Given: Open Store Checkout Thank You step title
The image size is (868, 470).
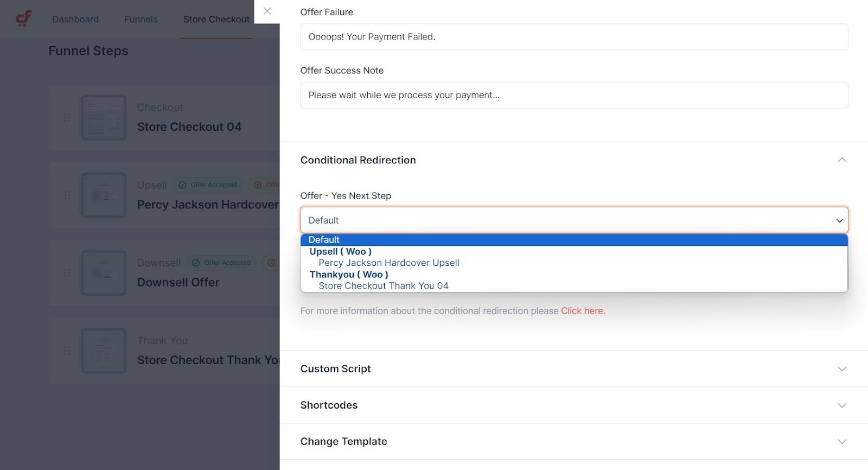Looking at the screenshot, I should (x=208, y=360).
